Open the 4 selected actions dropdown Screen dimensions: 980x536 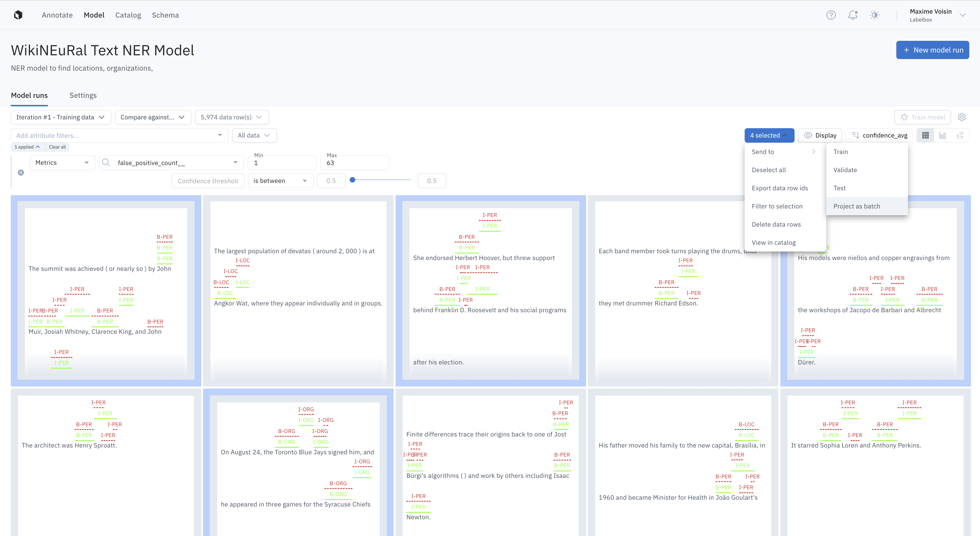(x=769, y=136)
